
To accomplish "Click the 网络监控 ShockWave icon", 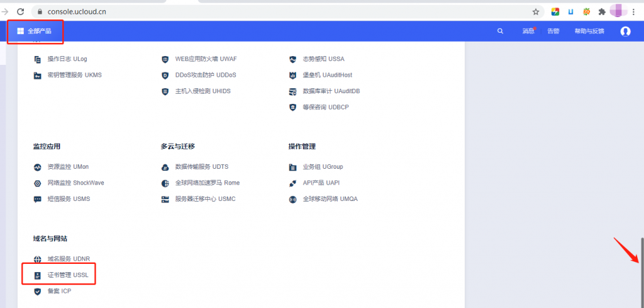I will [37, 183].
